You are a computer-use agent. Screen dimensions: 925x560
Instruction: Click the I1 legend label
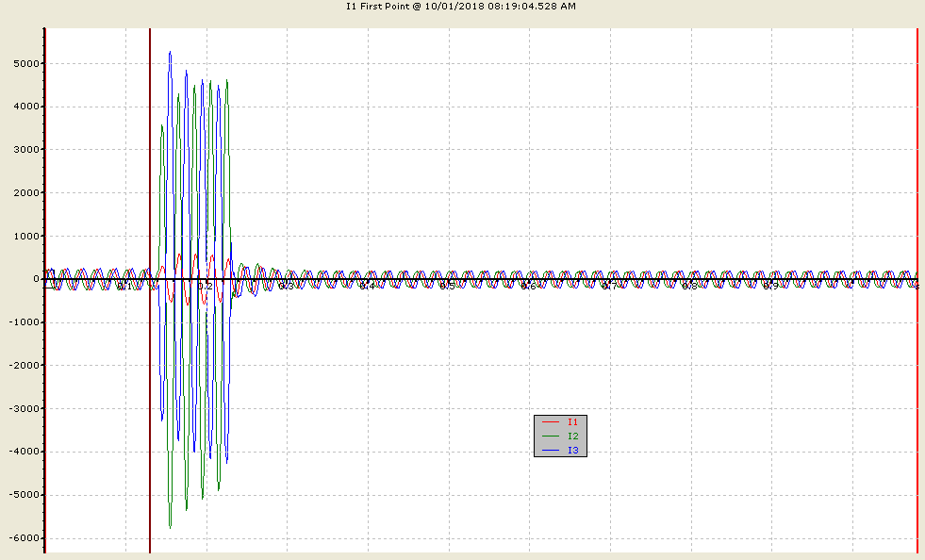[572, 422]
